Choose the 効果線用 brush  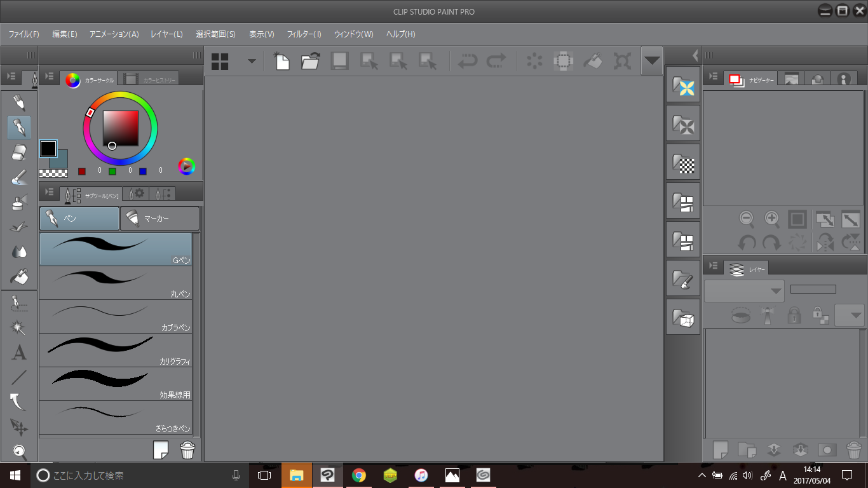click(x=116, y=384)
